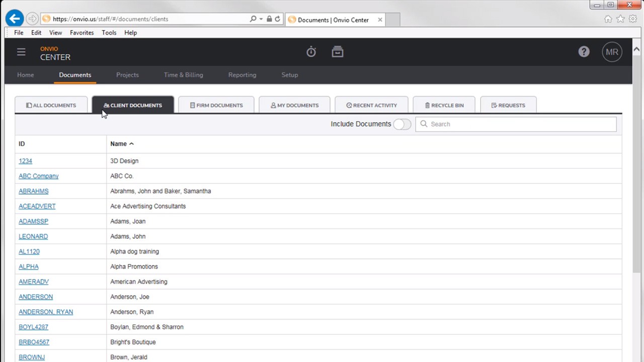Refresh the page using reload icon
This screenshot has width=644, height=362.
tap(277, 19)
